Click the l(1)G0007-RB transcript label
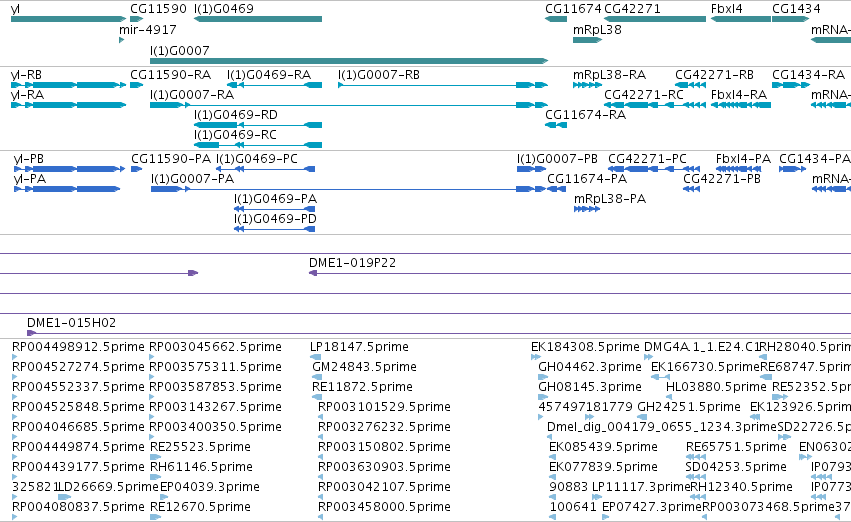The height and width of the screenshot is (522, 851). pos(379,75)
